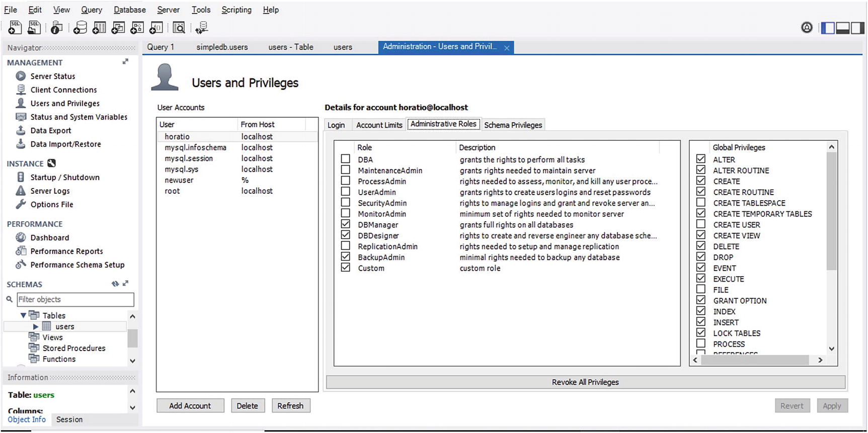The image size is (868, 433).
Task: Focus the Filter objects search field
Action: click(x=75, y=299)
